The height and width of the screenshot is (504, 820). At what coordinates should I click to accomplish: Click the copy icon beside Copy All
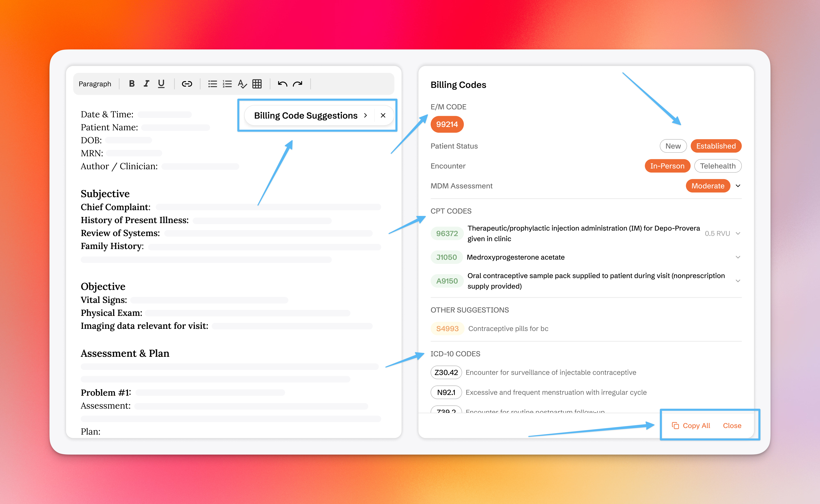[675, 426]
